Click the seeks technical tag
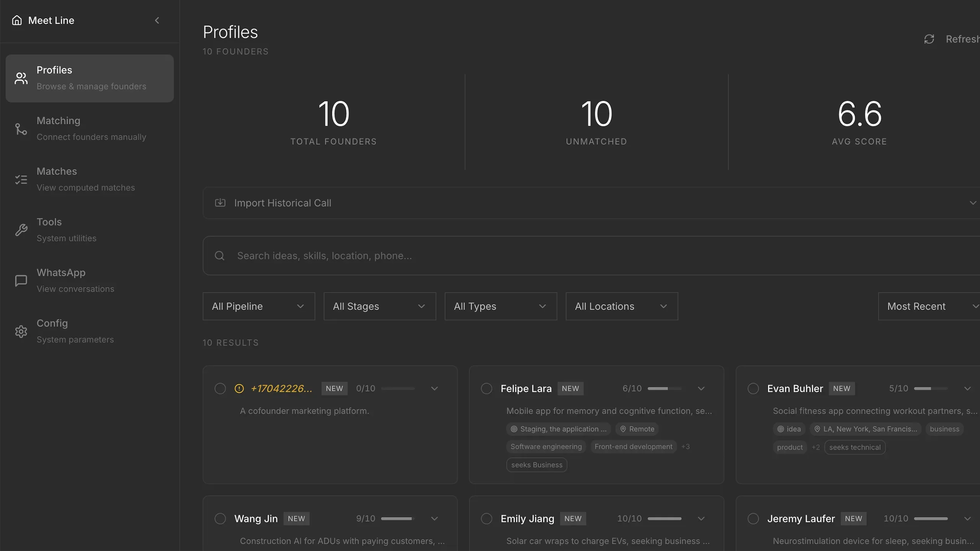Screen dimensions: 980x551 click(855, 447)
